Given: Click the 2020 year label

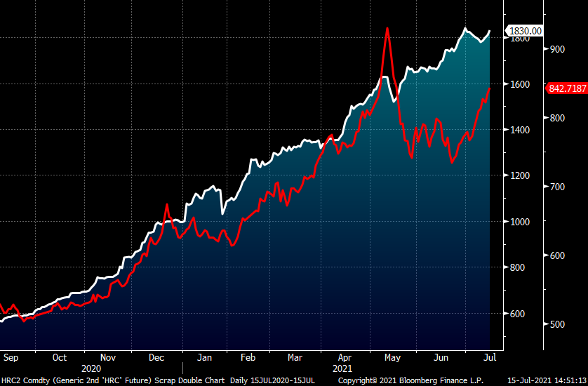Looking at the screenshot, I should [x=91, y=368].
